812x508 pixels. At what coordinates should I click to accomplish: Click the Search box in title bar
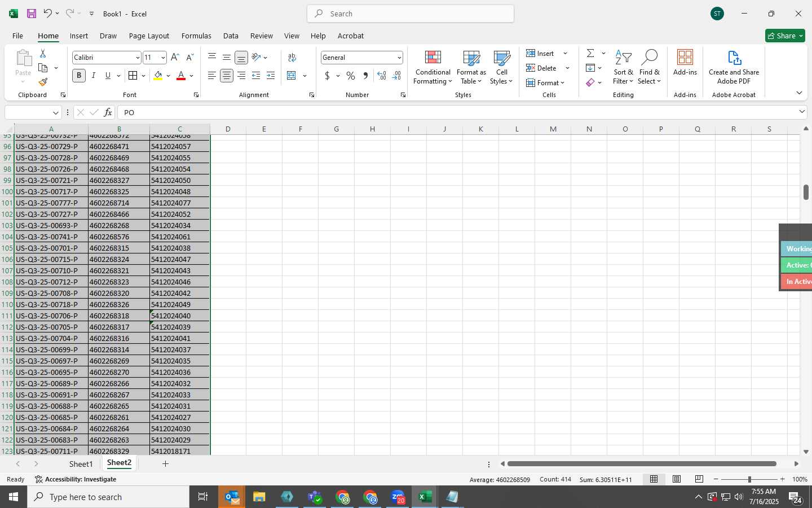point(411,14)
